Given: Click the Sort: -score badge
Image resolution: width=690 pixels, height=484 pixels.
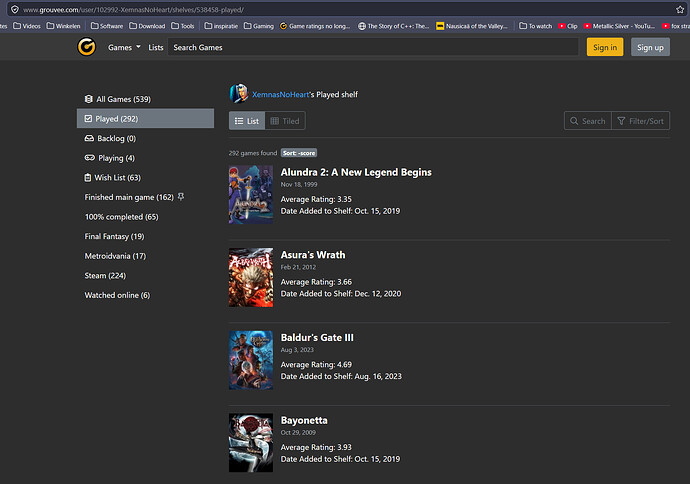Looking at the screenshot, I should (x=299, y=153).
